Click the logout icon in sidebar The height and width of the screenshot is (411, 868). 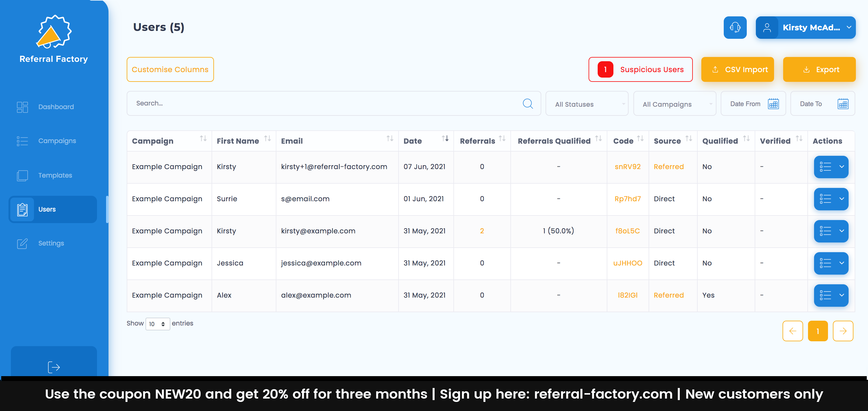tap(54, 367)
